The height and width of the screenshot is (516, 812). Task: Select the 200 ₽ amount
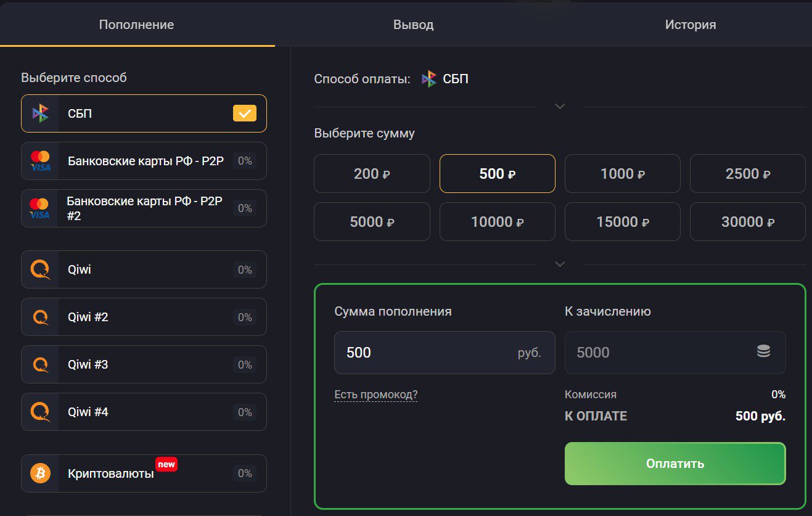click(x=372, y=174)
